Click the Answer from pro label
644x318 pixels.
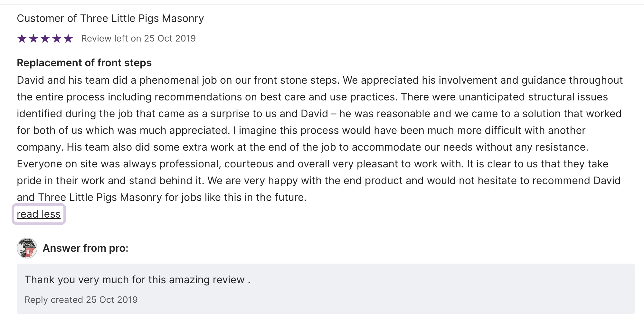pyautogui.click(x=85, y=248)
